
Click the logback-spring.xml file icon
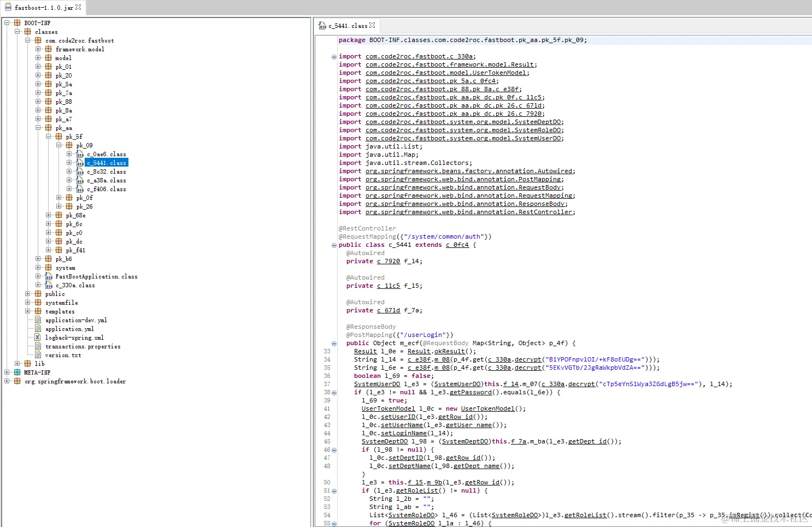click(x=38, y=337)
